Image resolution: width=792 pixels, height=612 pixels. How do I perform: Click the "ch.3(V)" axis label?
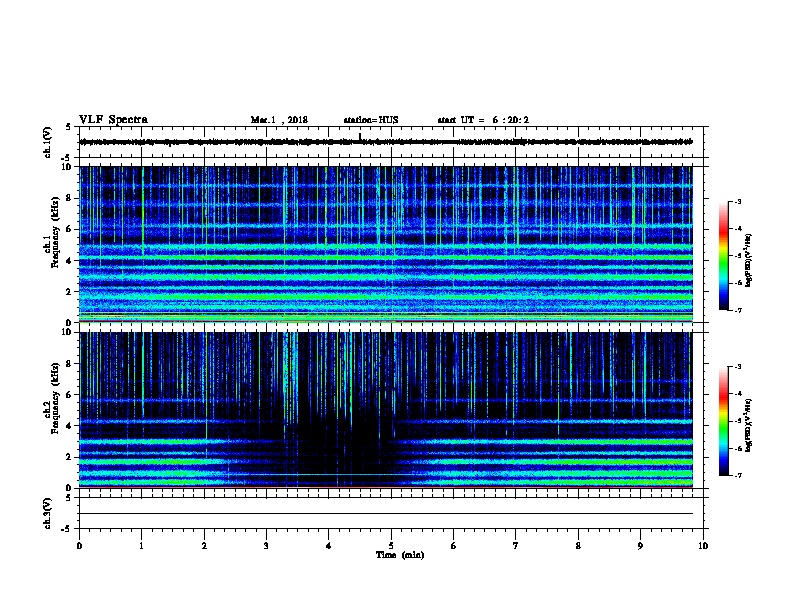[47, 513]
